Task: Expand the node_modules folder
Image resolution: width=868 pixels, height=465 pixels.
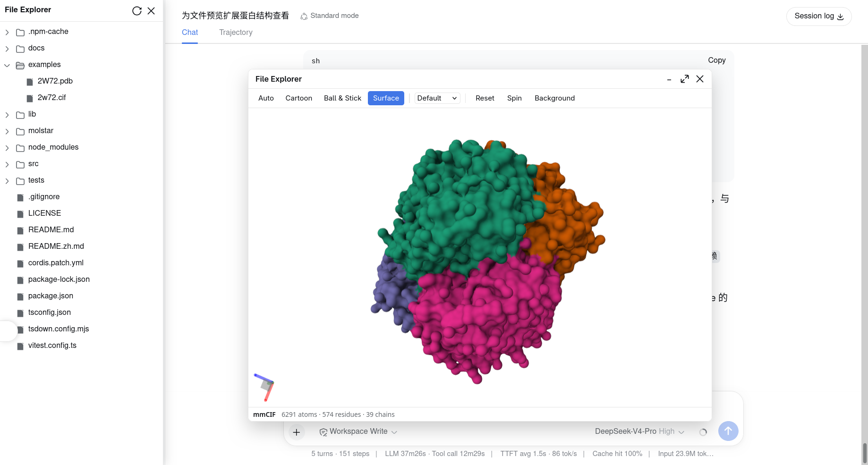Action: point(7,148)
